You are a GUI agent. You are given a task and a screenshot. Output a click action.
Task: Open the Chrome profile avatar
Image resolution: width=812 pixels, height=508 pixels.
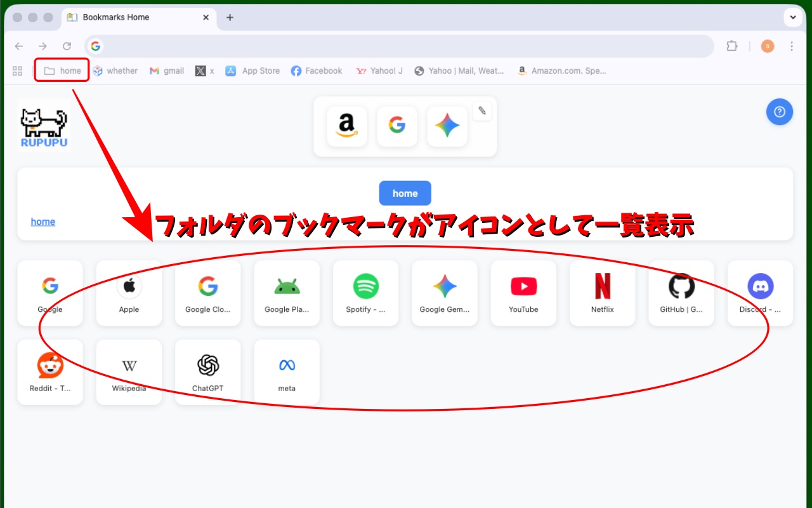click(x=768, y=46)
